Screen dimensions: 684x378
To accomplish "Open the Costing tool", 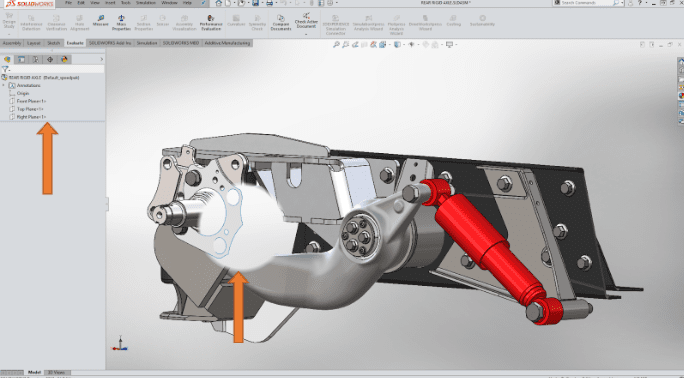I will (x=453, y=20).
